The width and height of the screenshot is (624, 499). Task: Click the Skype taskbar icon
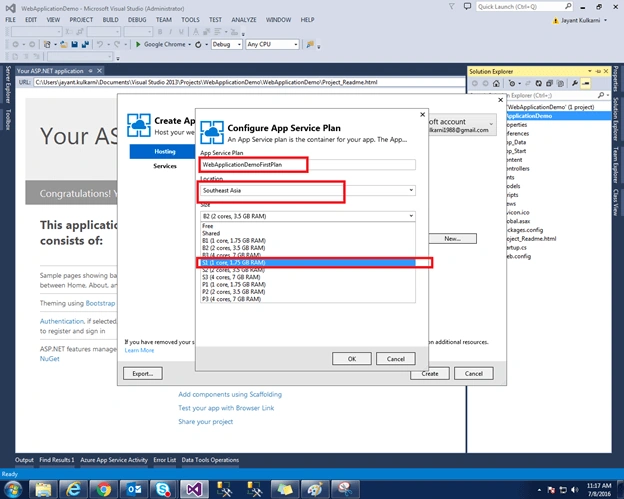[x=163, y=489]
